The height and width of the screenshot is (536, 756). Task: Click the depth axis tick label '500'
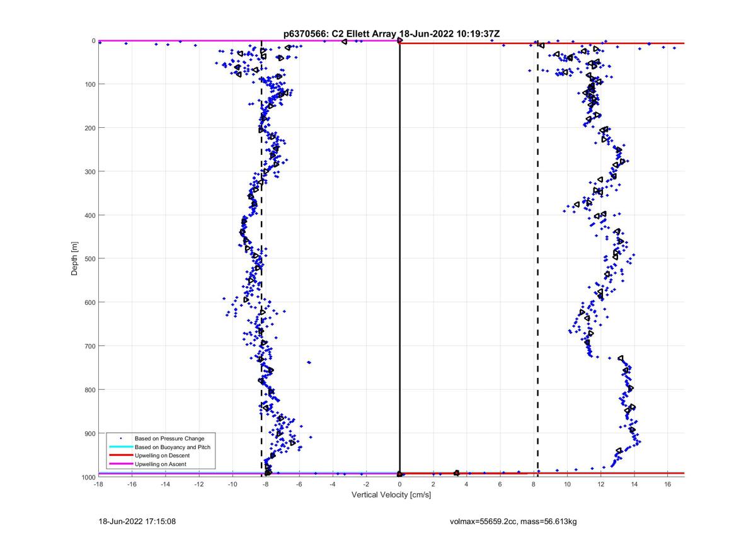click(89, 259)
